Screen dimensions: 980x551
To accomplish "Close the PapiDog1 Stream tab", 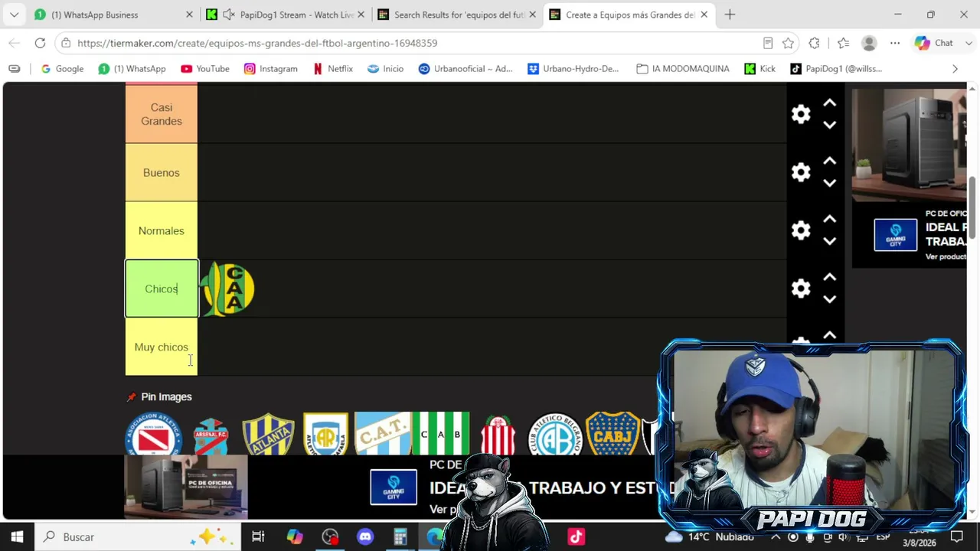I will pos(361,15).
